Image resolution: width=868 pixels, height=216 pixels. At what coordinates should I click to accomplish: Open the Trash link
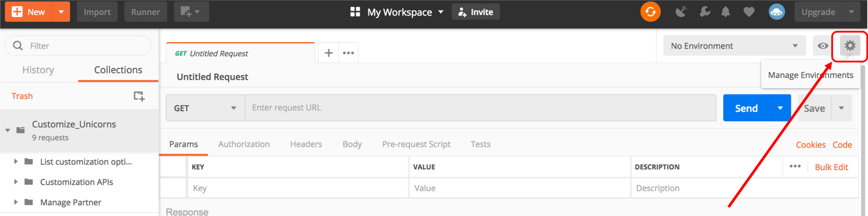coord(22,96)
